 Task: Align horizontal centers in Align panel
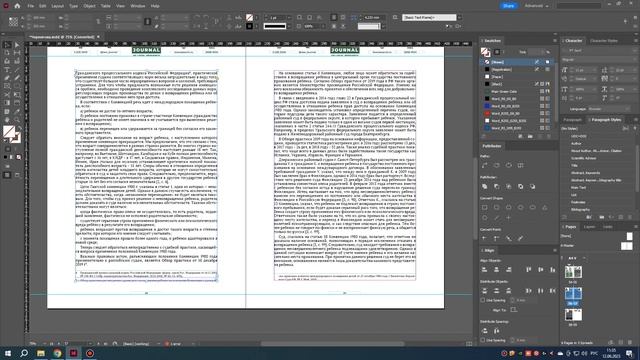496,270
